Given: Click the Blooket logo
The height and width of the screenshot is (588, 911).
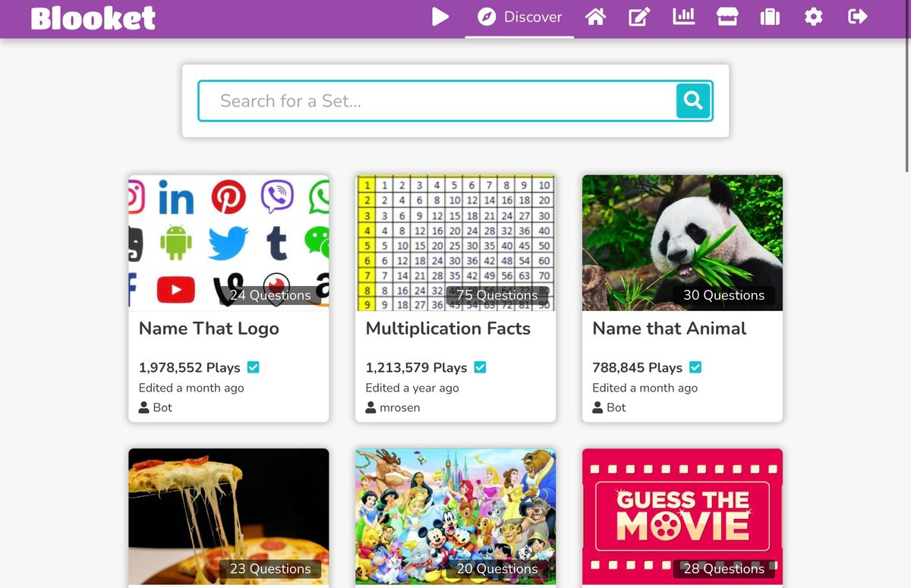Looking at the screenshot, I should coord(93,17).
